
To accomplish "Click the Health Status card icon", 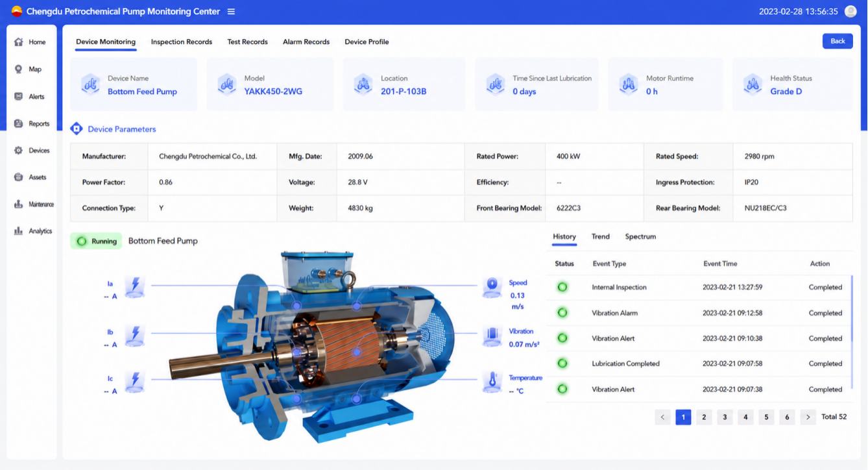I will pos(753,84).
